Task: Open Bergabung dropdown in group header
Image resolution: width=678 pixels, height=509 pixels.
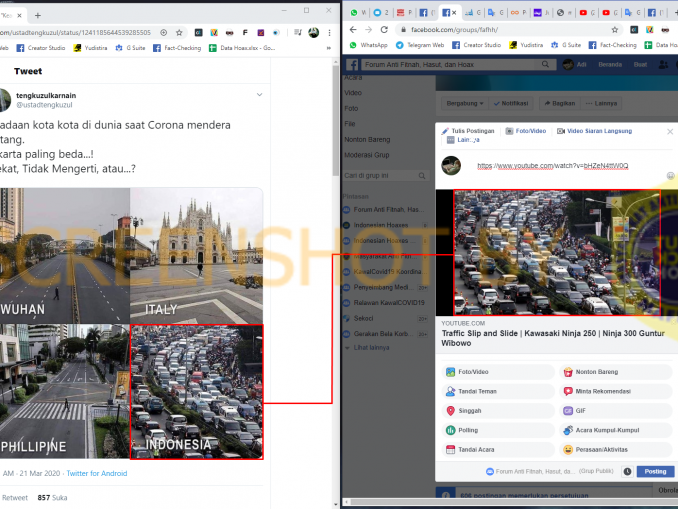Action: [x=465, y=103]
